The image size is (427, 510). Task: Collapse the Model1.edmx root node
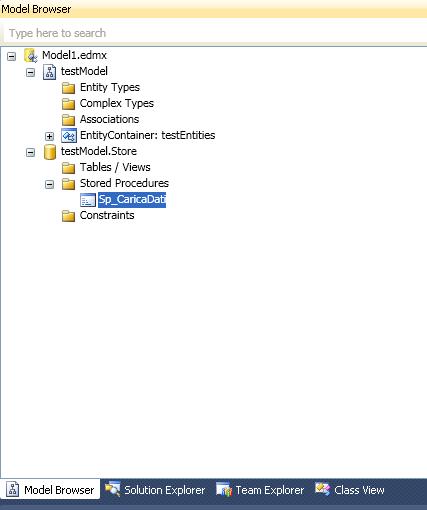[11, 56]
